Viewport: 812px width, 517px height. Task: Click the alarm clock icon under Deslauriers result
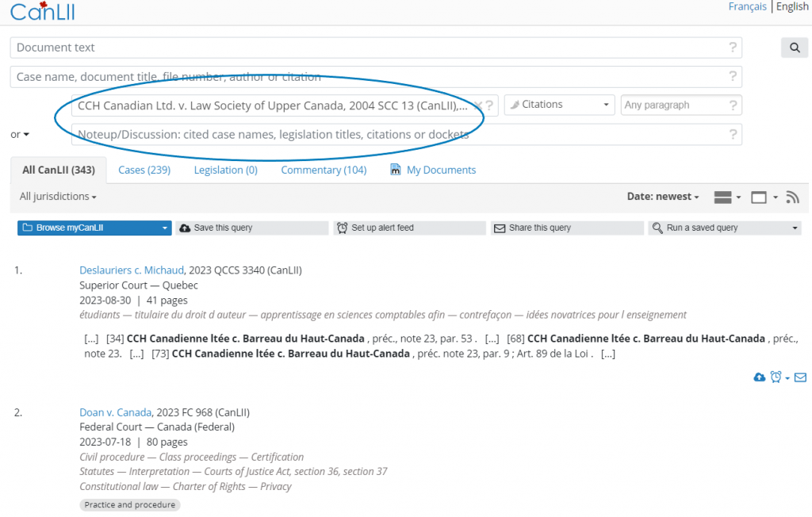point(776,377)
